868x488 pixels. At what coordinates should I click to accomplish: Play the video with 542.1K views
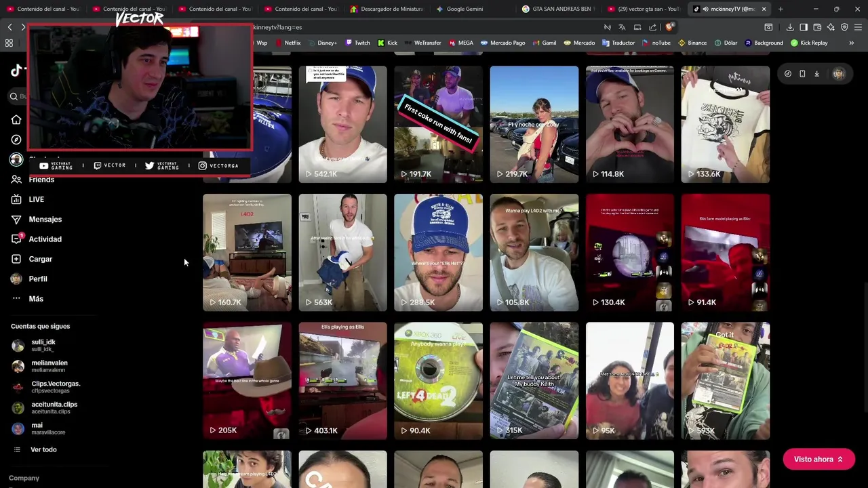(342, 124)
